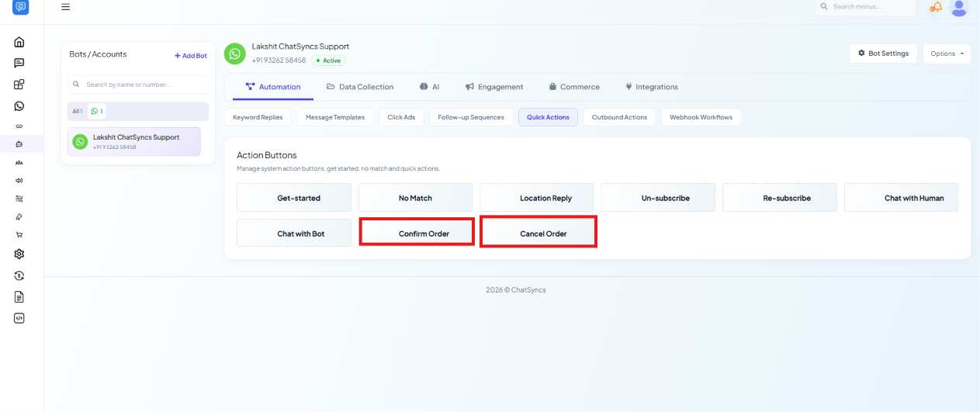Open the Outbound Actions sub-tab
Viewport: 980px width, 412px height.
[x=619, y=117]
